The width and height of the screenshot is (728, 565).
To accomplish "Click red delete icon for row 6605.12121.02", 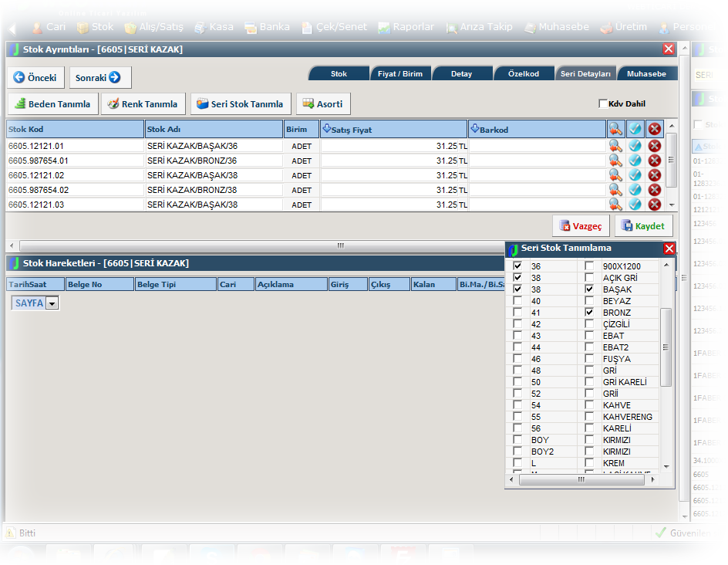I will 654,175.
